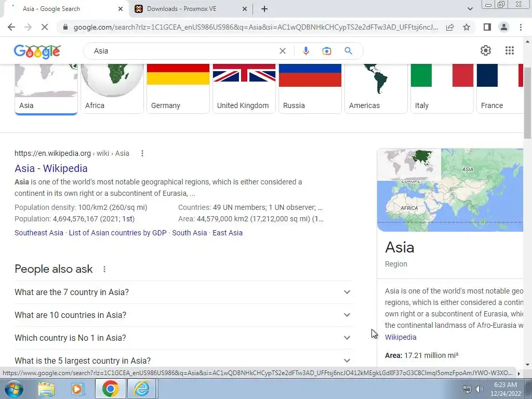Open the East Asia sublink
The height and width of the screenshot is (399, 532).
[228, 233]
